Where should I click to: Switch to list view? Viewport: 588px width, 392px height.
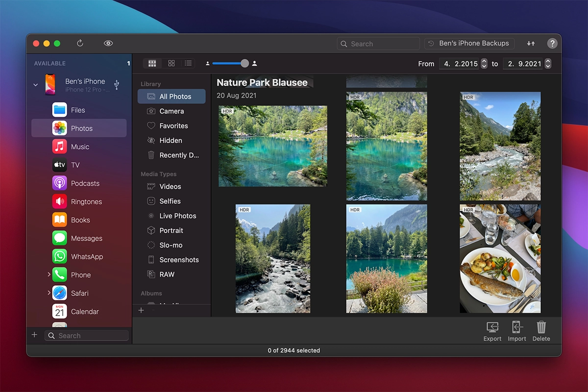pyautogui.click(x=188, y=63)
